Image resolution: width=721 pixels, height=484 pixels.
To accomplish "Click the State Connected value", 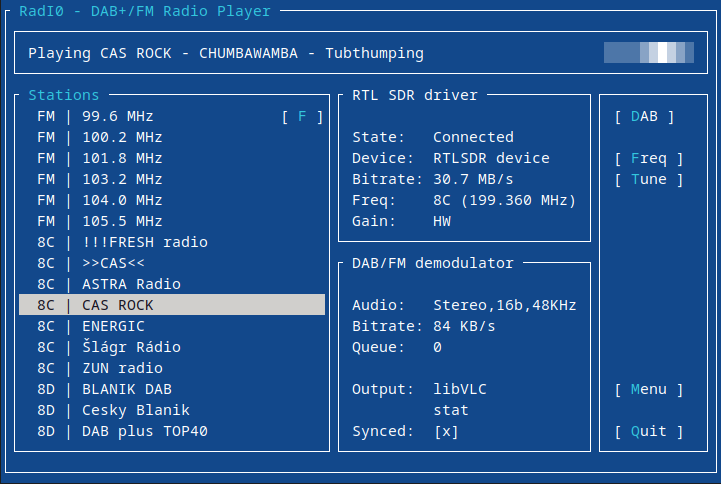I will tap(473, 137).
